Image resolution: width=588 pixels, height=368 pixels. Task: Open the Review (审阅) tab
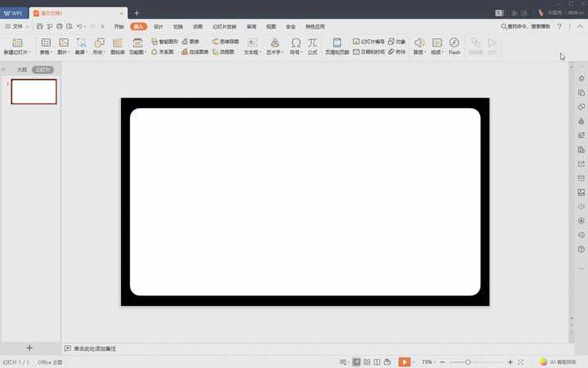(x=252, y=26)
